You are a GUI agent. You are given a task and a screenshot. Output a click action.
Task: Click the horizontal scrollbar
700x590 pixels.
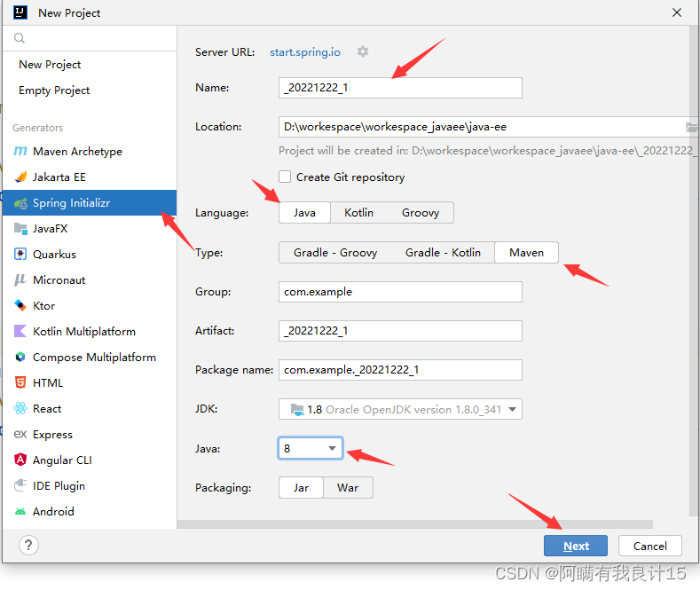(415, 524)
